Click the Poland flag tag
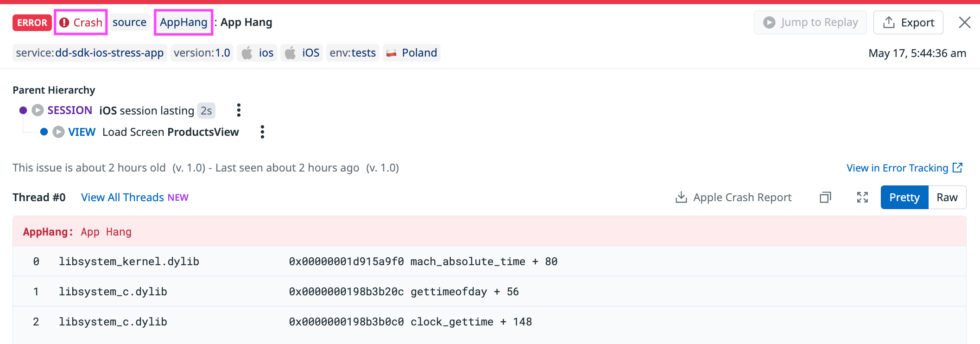The width and height of the screenshot is (980, 344). (x=411, y=53)
